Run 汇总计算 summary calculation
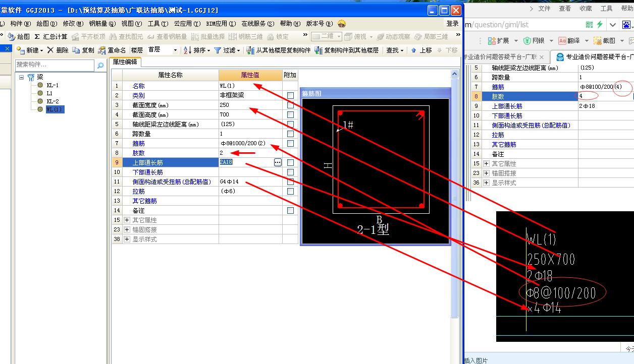Screen dimensions: 634x364 51,36
